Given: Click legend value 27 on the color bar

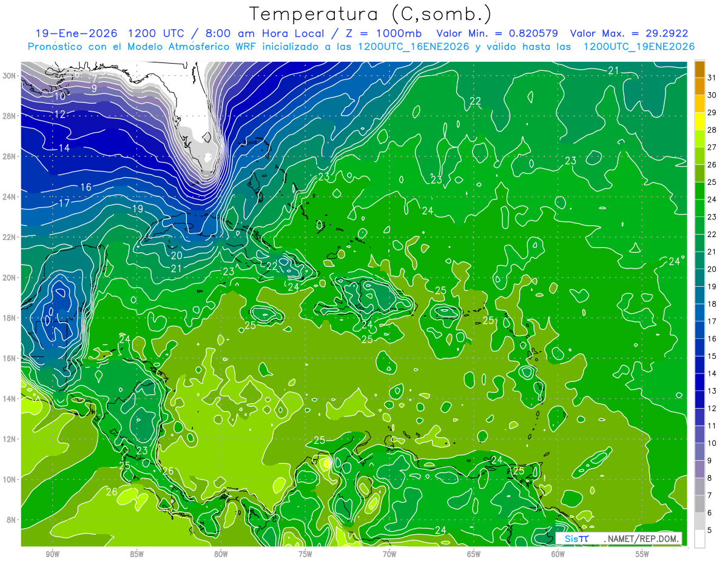Looking at the screenshot, I should pyautogui.click(x=712, y=147).
